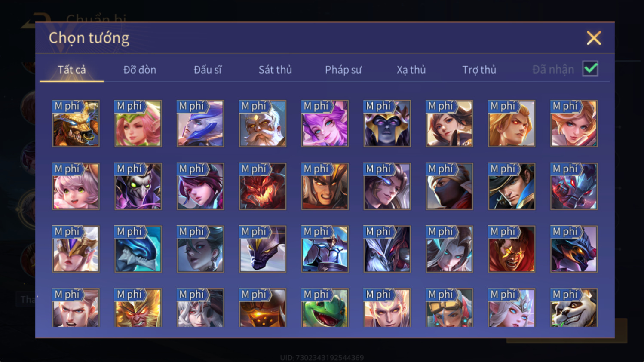Select the blue shark hero portrait

point(138,249)
